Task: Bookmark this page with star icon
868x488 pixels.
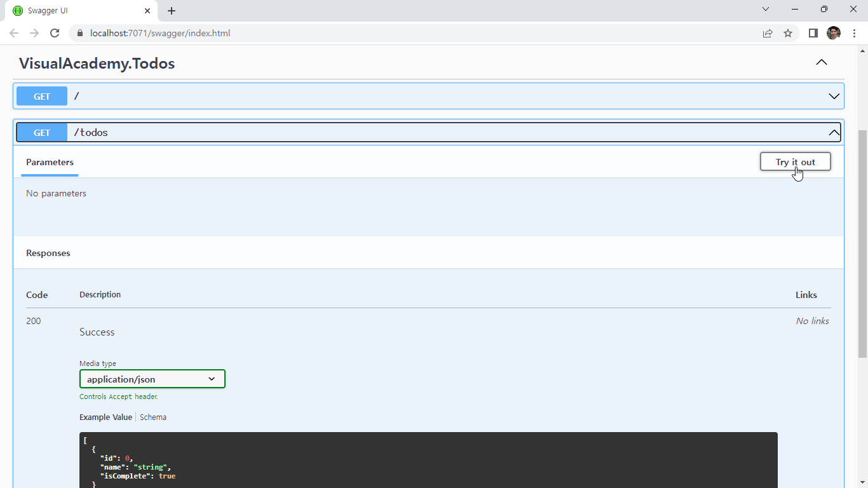Action: [788, 33]
